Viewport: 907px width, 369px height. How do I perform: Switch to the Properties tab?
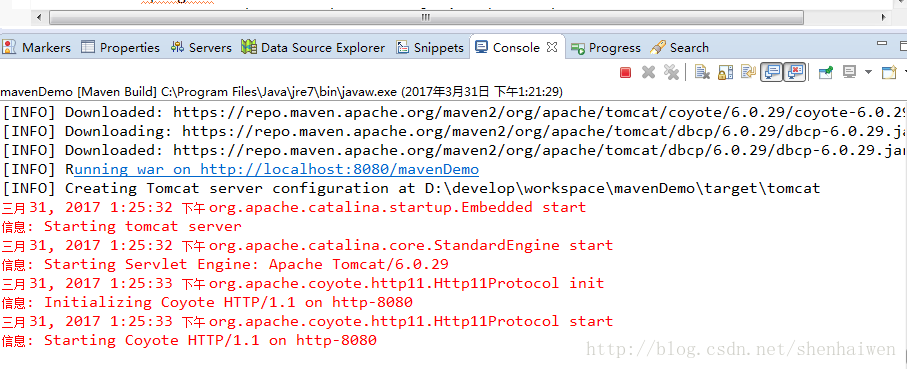[x=120, y=47]
